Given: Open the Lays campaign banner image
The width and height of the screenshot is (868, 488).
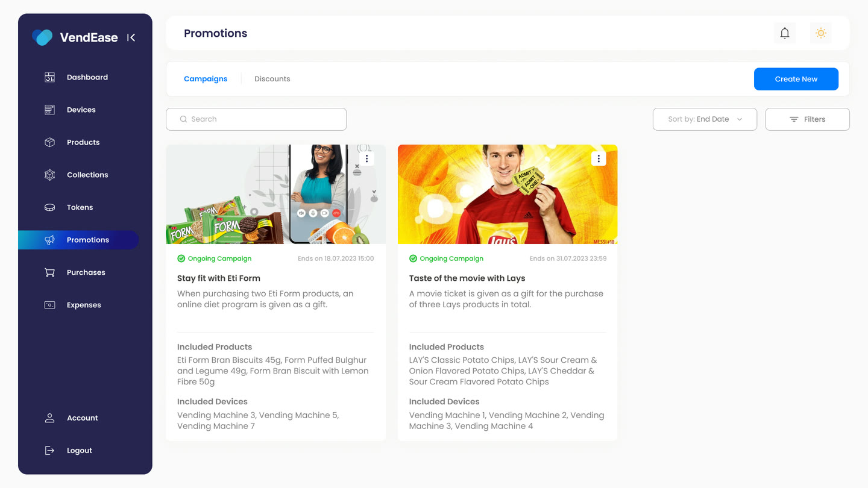Looking at the screenshot, I should [x=508, y=194].
